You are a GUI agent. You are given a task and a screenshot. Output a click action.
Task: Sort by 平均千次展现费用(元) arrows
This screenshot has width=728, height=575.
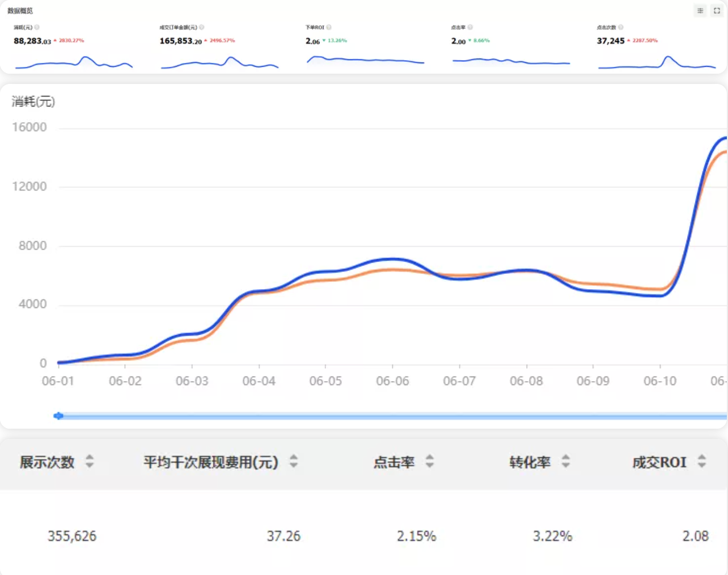pyautogui.click(x=294, y=461)
